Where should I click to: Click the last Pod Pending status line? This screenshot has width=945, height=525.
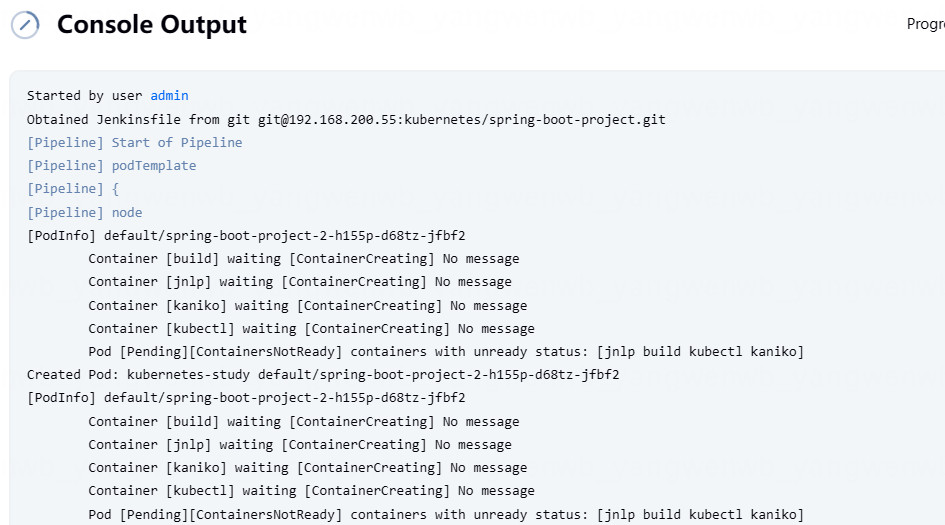(446, 514)
